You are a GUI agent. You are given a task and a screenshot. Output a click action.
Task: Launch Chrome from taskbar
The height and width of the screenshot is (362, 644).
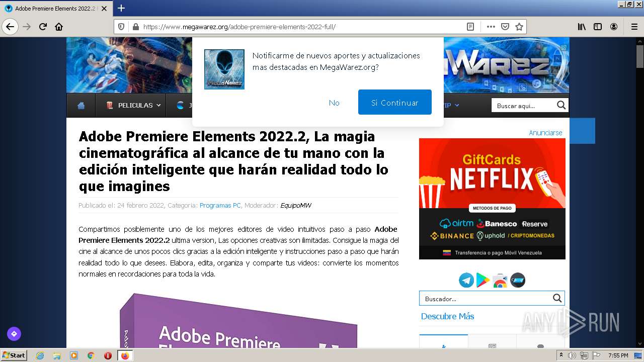point(91,355)
